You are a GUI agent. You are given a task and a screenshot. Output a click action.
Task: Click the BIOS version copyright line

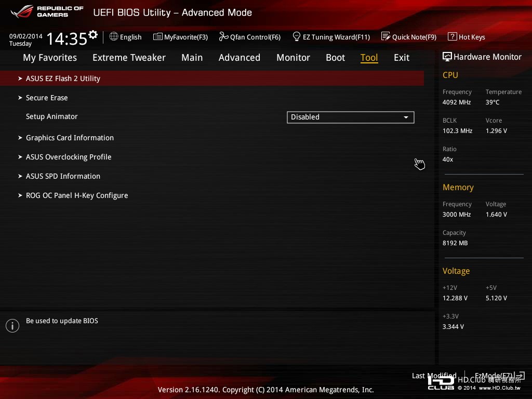click(265, 390)
